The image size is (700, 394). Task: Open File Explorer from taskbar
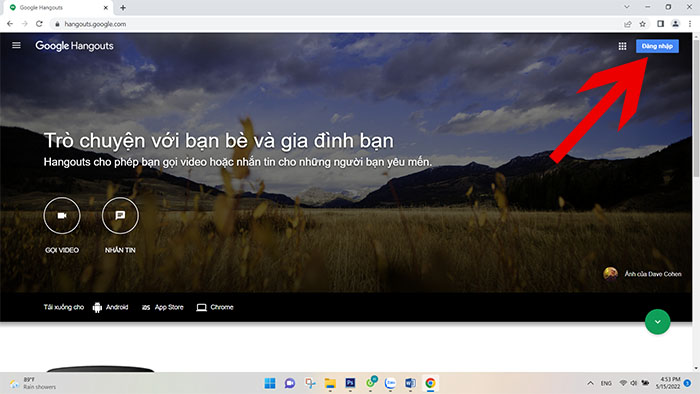[330, 383]
